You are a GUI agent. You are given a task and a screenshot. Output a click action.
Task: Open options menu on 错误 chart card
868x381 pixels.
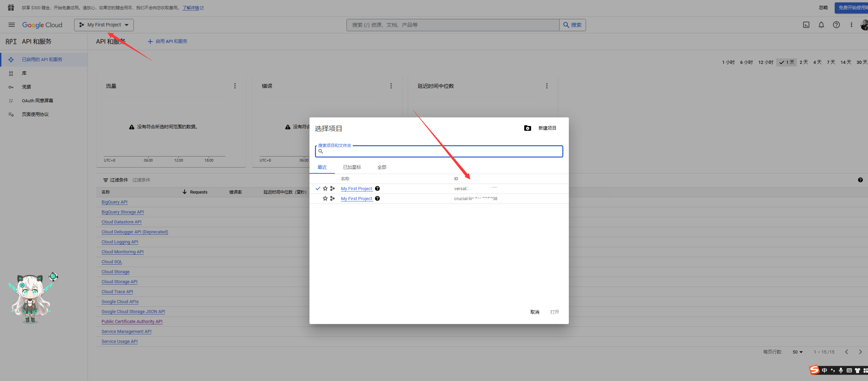click(391, 86)
